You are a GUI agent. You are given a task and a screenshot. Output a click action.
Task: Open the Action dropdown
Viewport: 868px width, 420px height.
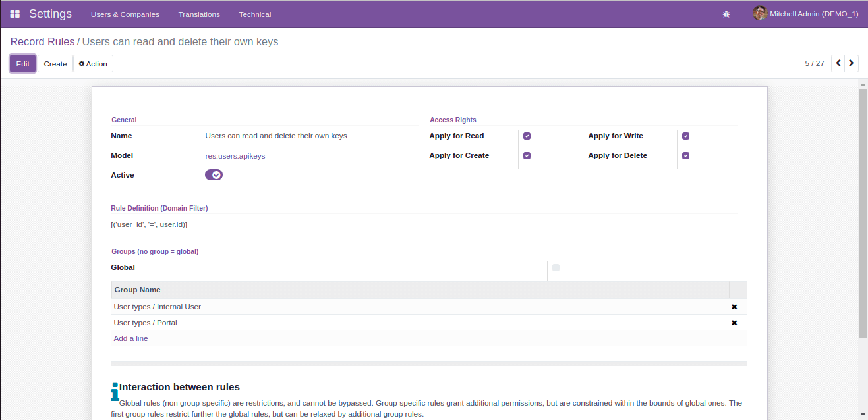click(x=93, y=64)
